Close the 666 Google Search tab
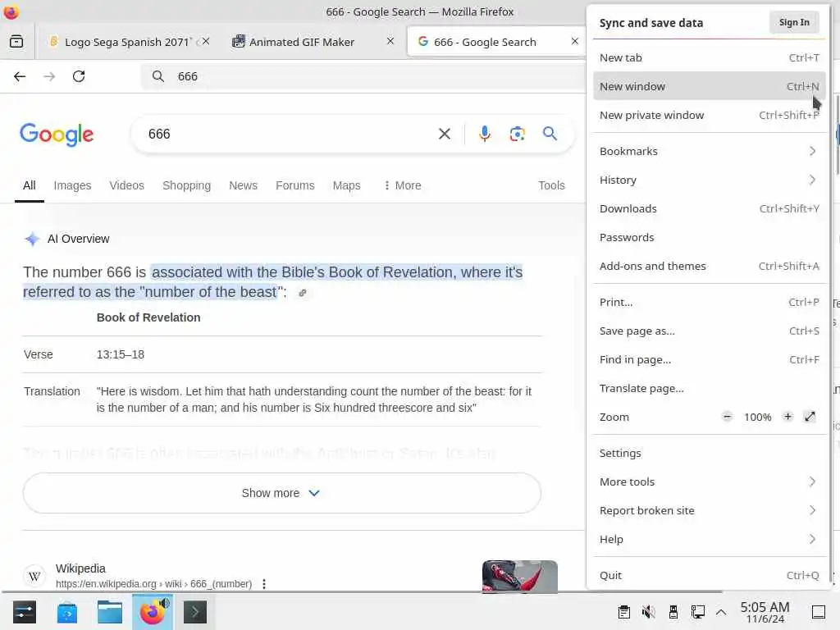 tap(575, 41)
